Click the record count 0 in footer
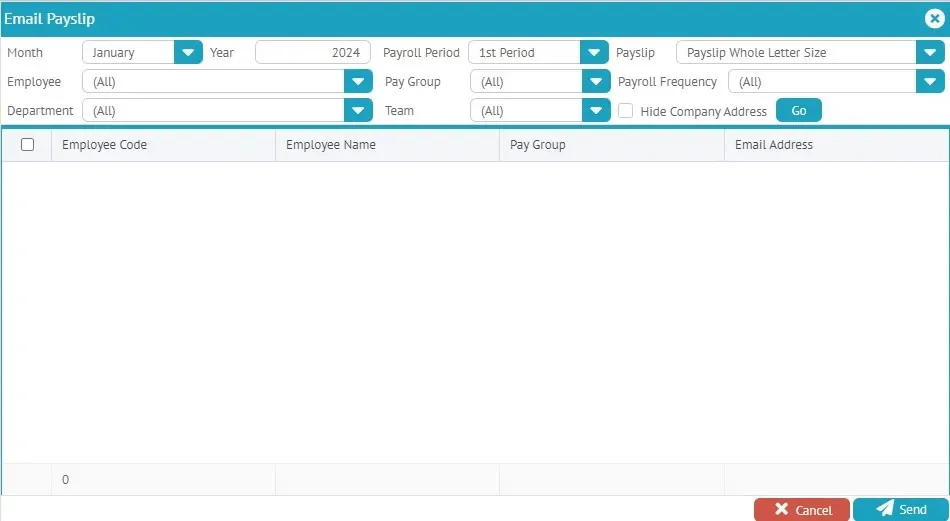Viewport: 950px width, 521px height. (x=65, y=480)
